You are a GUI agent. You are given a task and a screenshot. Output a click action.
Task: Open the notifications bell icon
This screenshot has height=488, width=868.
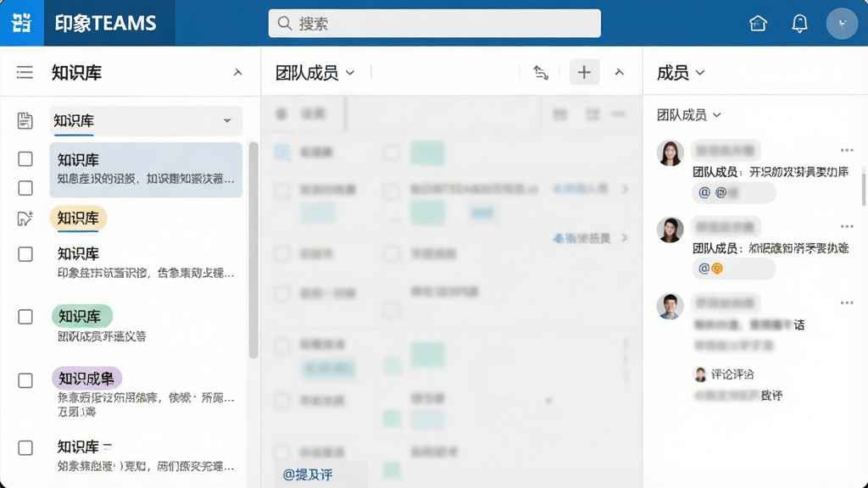pos(799,23)
